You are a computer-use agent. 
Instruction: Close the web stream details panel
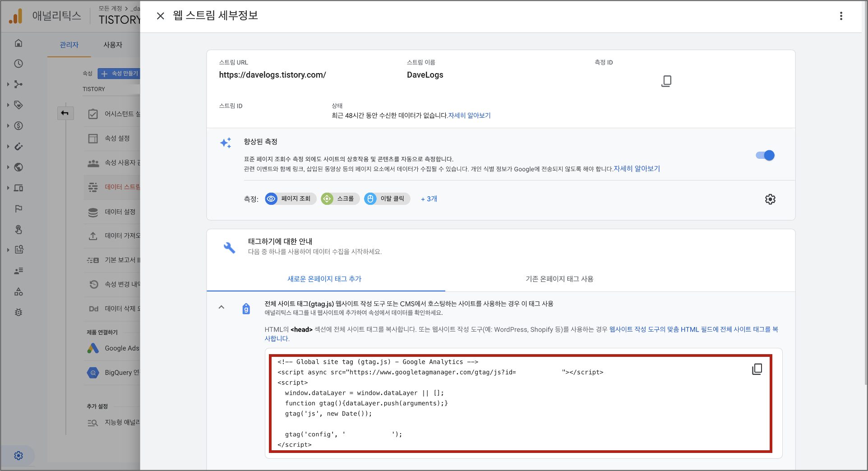160,16
